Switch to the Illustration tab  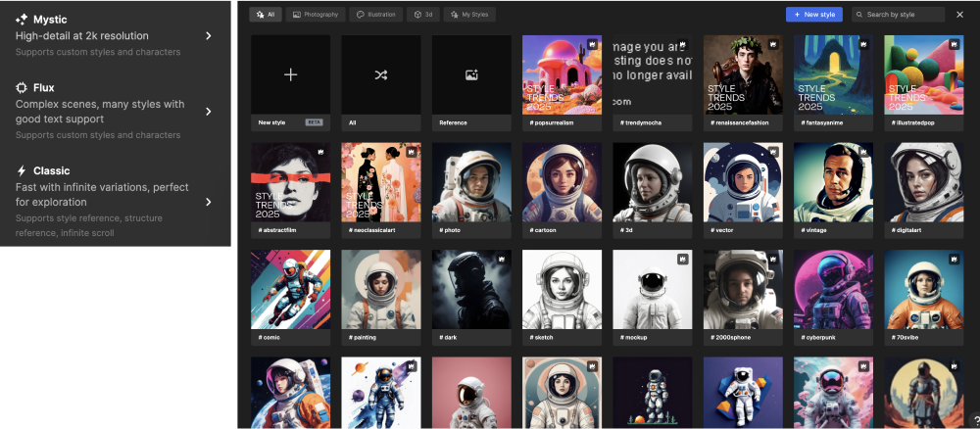(376, 15)
